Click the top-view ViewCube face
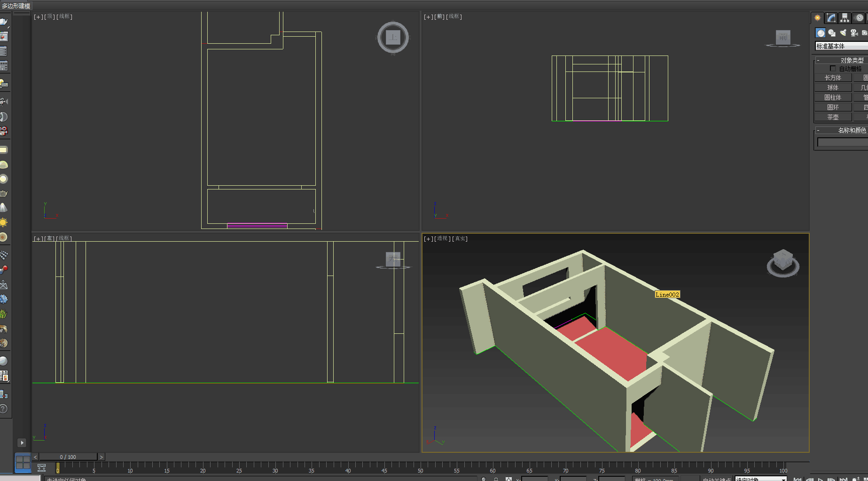This screenshot has width=868, height=481. [x=393, y=37]
